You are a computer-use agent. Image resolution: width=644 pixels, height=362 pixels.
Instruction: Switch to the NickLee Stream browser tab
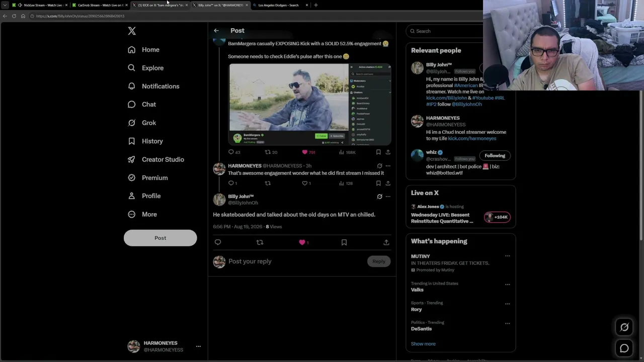[x=39, y=5]
